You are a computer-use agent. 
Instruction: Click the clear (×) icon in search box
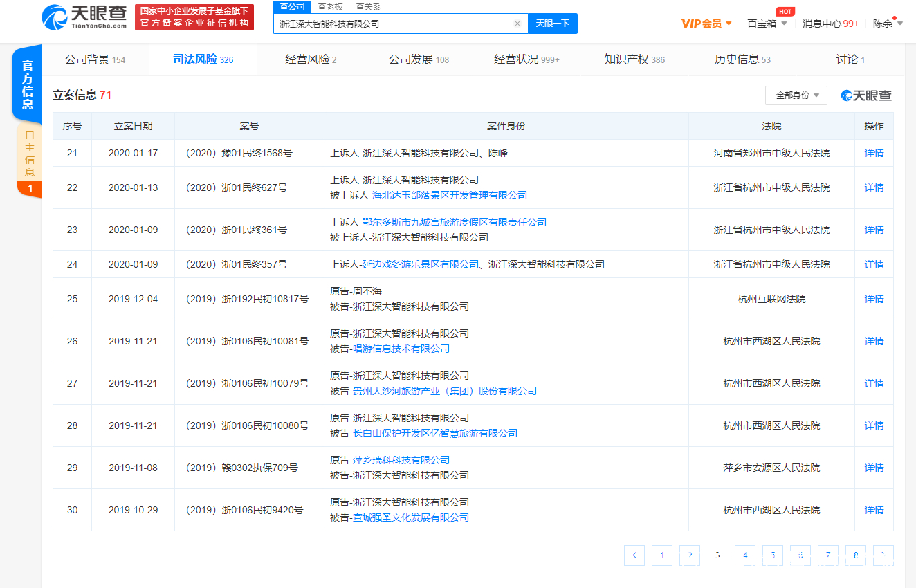(517, 23)
